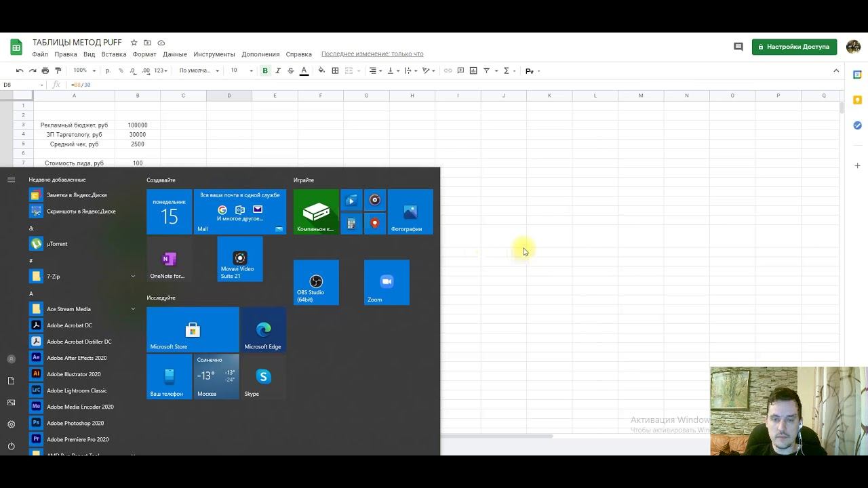Launch Adobe Premiere Pro 2020 from list
Viewport: 868px width, 488px height.
(82, 439)
